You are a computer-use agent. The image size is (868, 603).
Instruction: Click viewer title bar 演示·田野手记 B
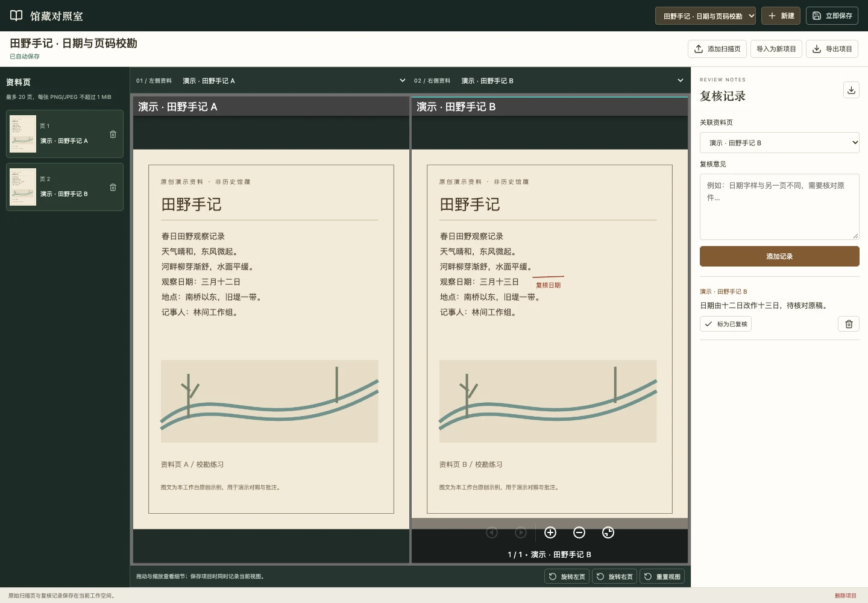pos(550,107)
